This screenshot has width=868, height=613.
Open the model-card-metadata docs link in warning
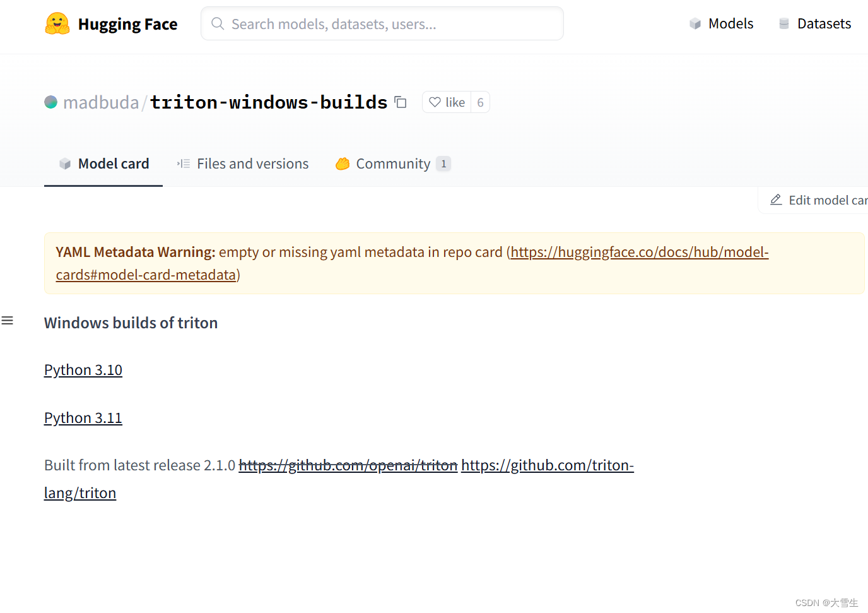pyautogui.click(x=411, y=263)
